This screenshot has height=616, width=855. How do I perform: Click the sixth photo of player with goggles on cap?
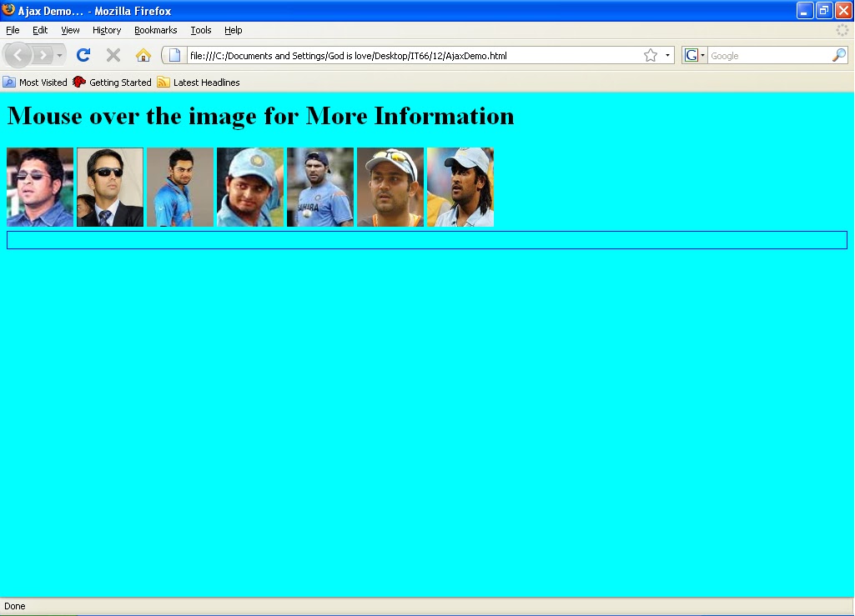point(390,187)
